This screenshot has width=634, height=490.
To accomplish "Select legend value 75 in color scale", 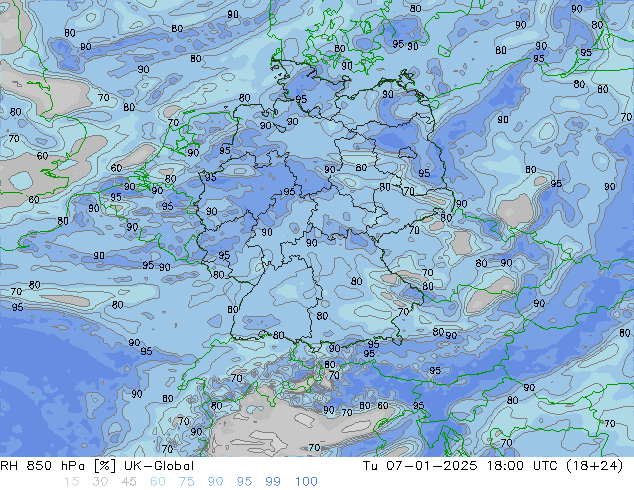I will [186, 482].
